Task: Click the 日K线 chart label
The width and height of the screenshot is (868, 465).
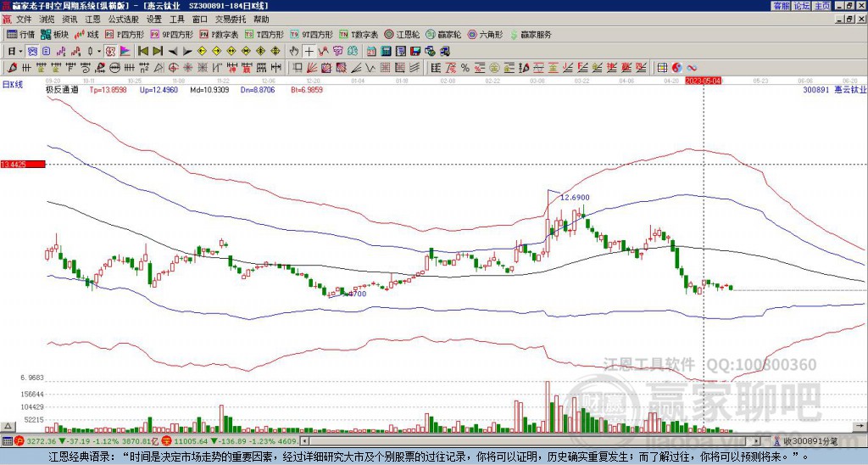Action: pos(12,84)
